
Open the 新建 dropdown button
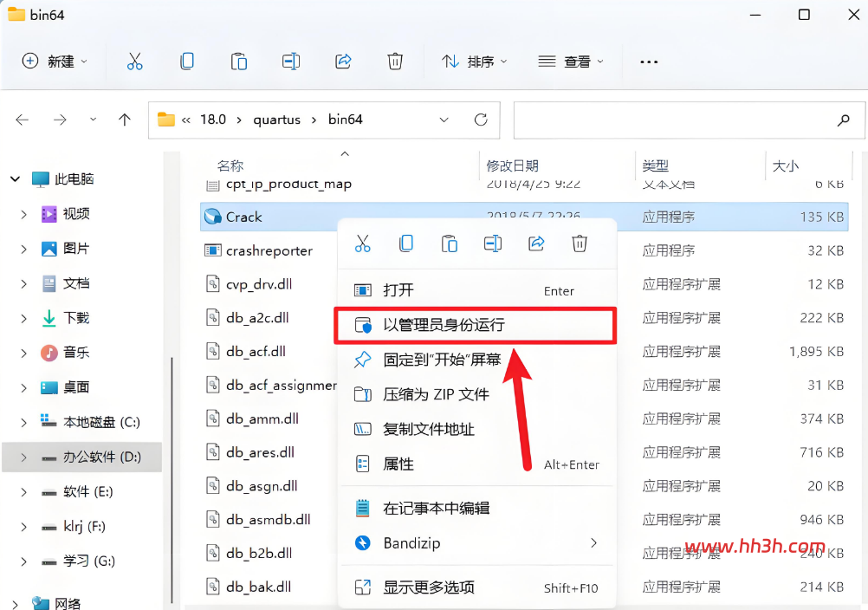(x=55, y=62)
